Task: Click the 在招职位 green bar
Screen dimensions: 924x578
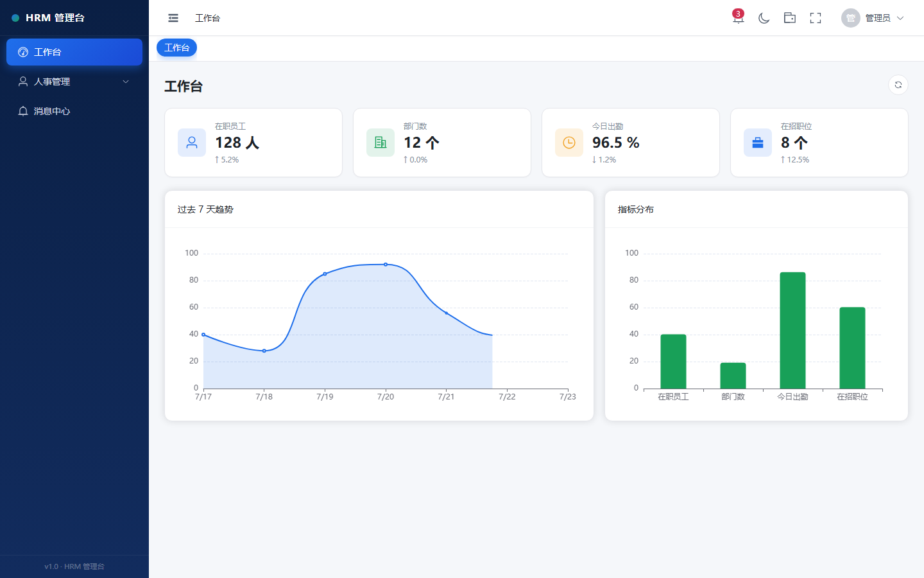Action: [x=852, y=348]
